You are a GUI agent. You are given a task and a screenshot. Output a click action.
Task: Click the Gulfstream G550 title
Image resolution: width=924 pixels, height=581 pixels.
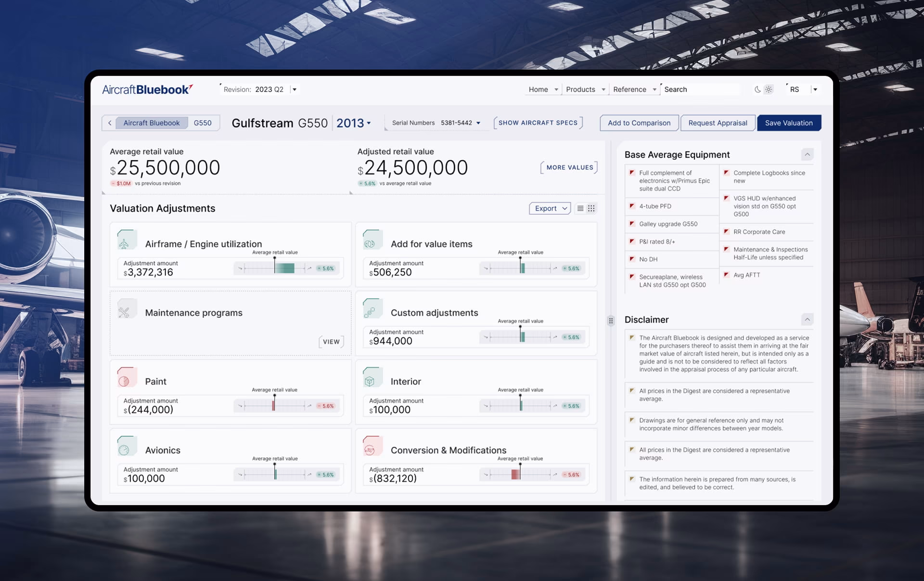point(280,123)
